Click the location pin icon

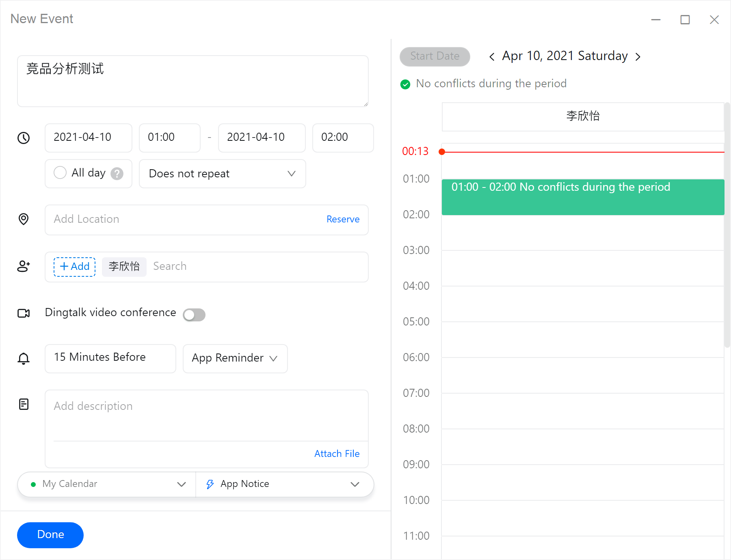tap(24, 220)
